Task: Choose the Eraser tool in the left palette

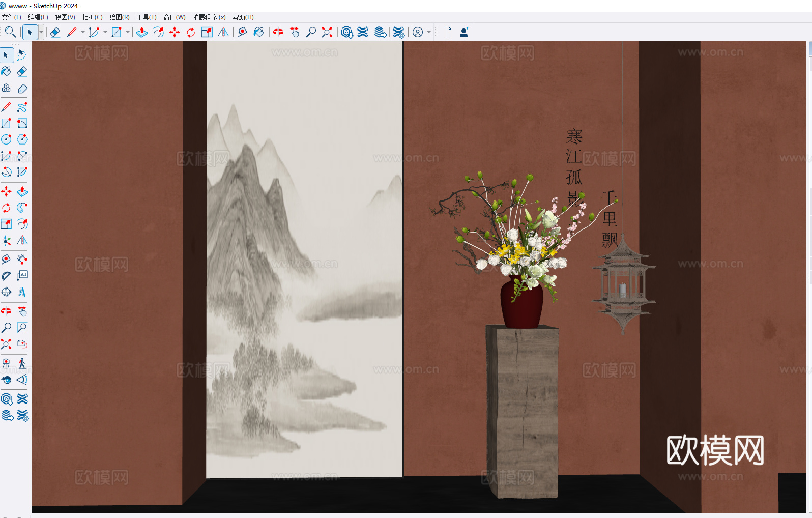Action: [x=22, y=71]
